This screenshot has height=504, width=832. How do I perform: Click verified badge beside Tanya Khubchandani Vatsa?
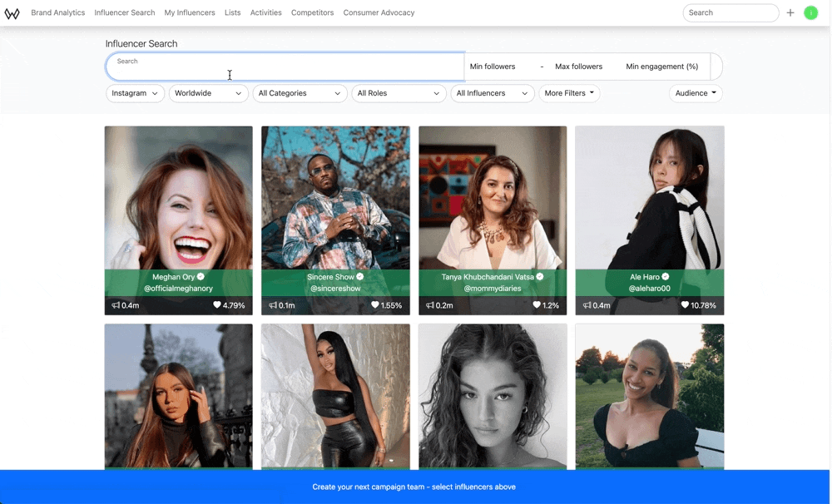540,276
